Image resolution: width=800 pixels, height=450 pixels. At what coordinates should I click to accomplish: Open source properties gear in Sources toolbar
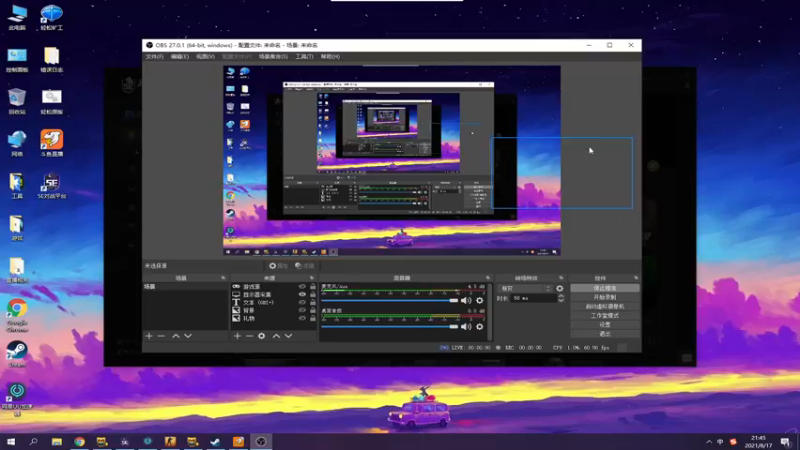coord(262,336)
